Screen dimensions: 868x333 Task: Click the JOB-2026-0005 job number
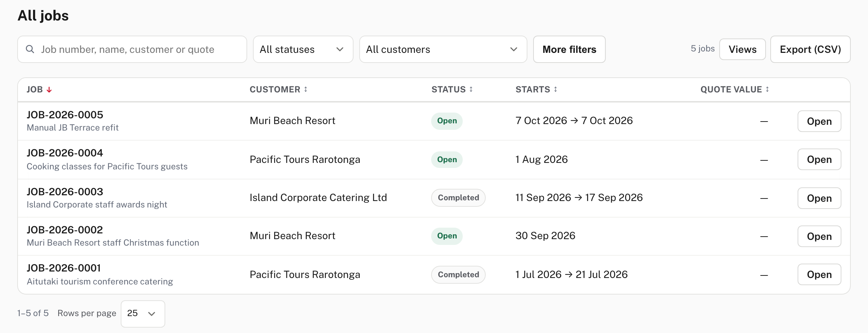65,115
